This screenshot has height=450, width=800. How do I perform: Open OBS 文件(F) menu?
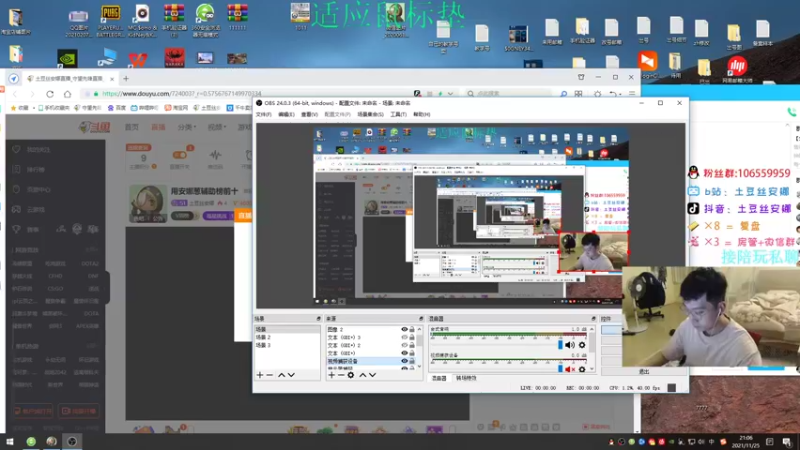(263, 114)
